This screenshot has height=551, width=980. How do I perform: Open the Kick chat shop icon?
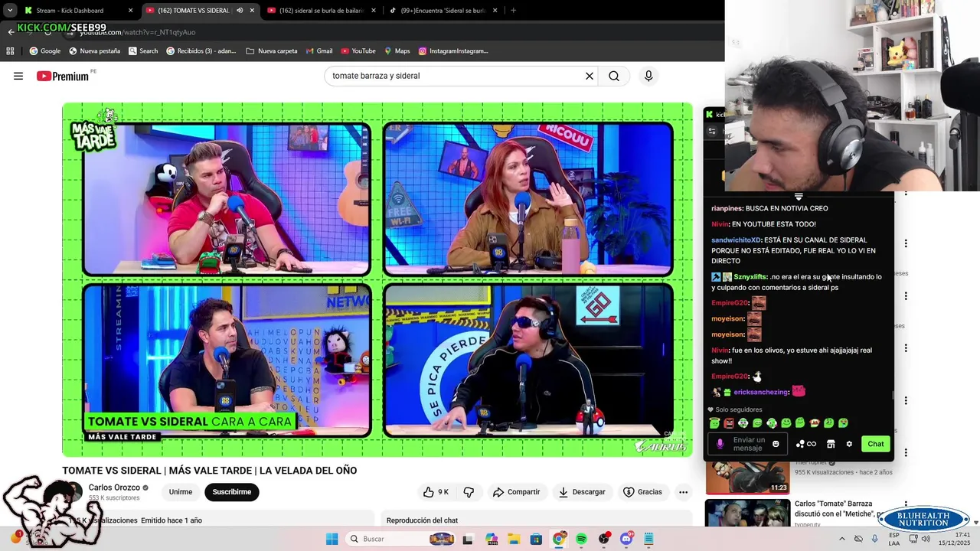click(831, 444)
